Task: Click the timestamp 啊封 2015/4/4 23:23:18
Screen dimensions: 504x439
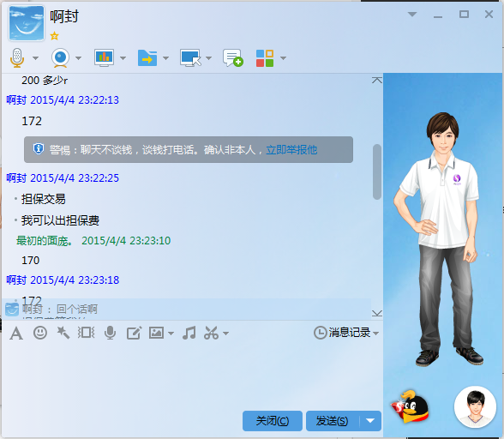Action: click(63, 280)
